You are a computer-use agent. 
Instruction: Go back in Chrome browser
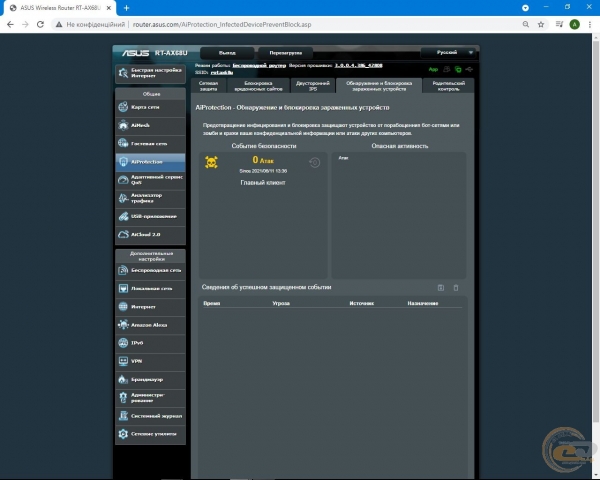click(10, 24)
